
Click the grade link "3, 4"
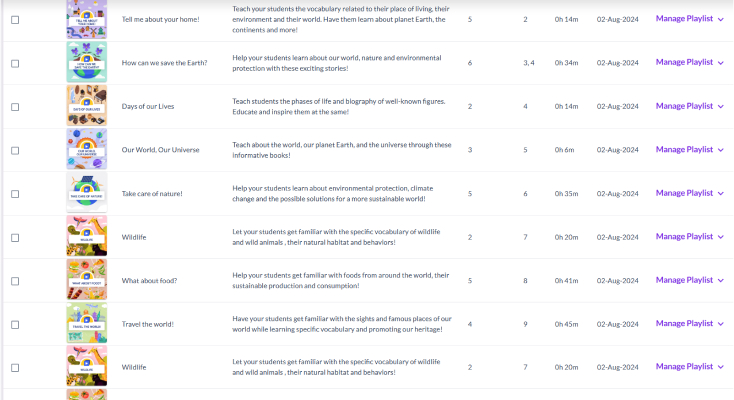point(528,63)
